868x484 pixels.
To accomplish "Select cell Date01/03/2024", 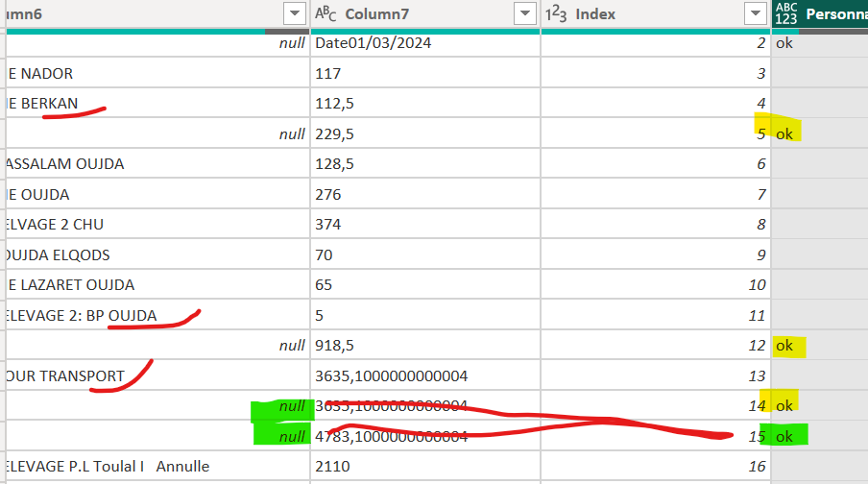I will click(425, 43).
